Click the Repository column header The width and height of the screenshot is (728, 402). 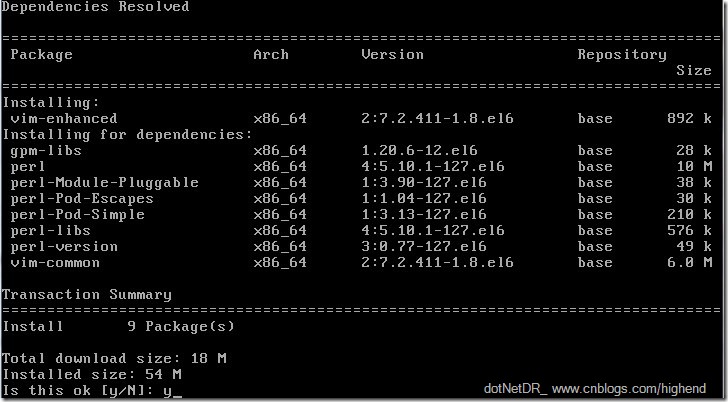622,55
